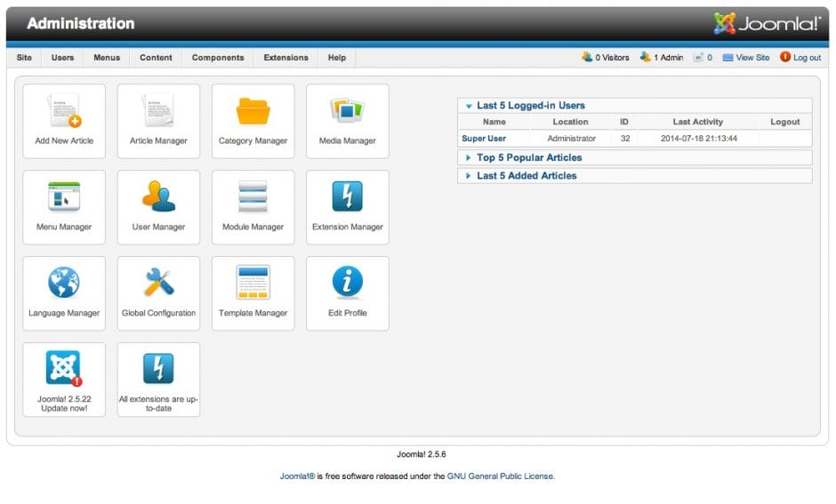Click the Last Activity column header

[x=698, y=122]
